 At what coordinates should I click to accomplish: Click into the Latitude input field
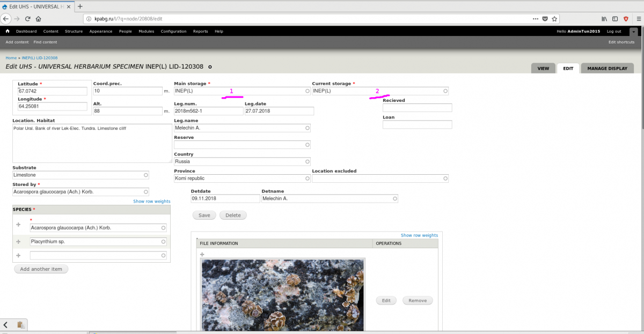coord(52,92)
